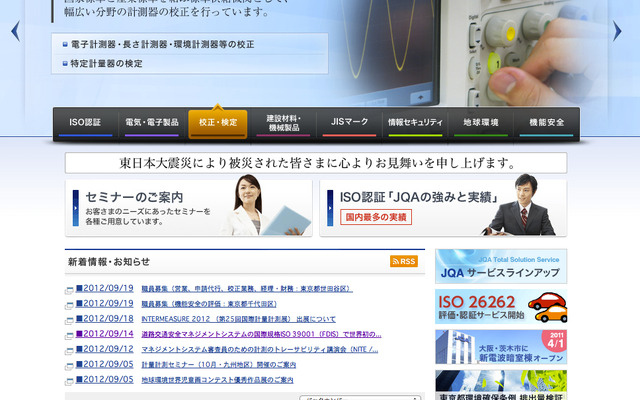The image size is (640, 400).
Task: Open the 大阪・茨木市に新電波暗室棟オープン banner
Action: coord(501,347)
